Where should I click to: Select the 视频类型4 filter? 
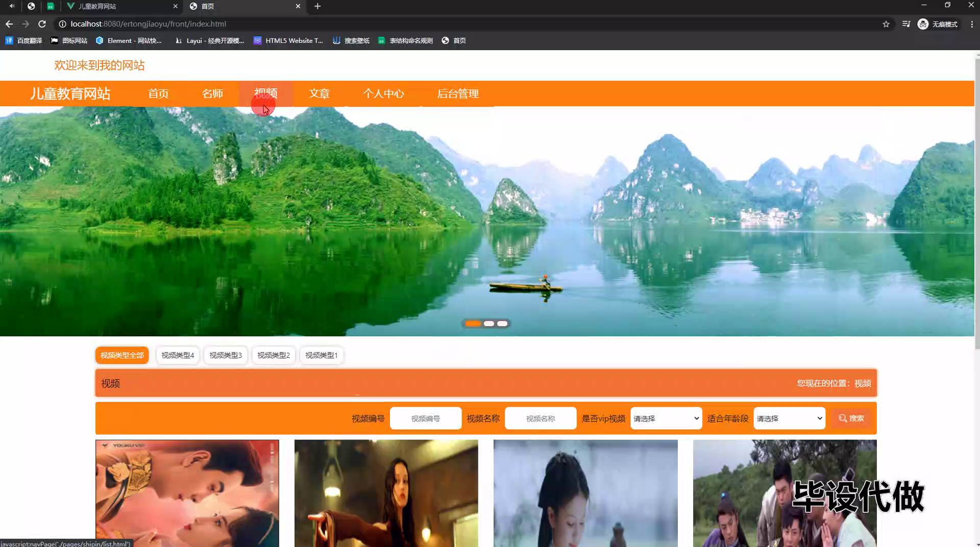click(177, 355)
